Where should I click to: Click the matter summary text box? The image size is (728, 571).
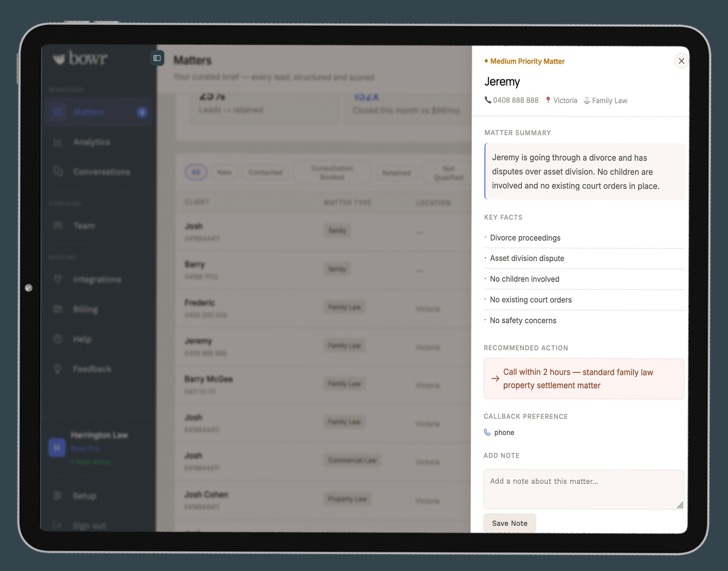tap(584, 172)
